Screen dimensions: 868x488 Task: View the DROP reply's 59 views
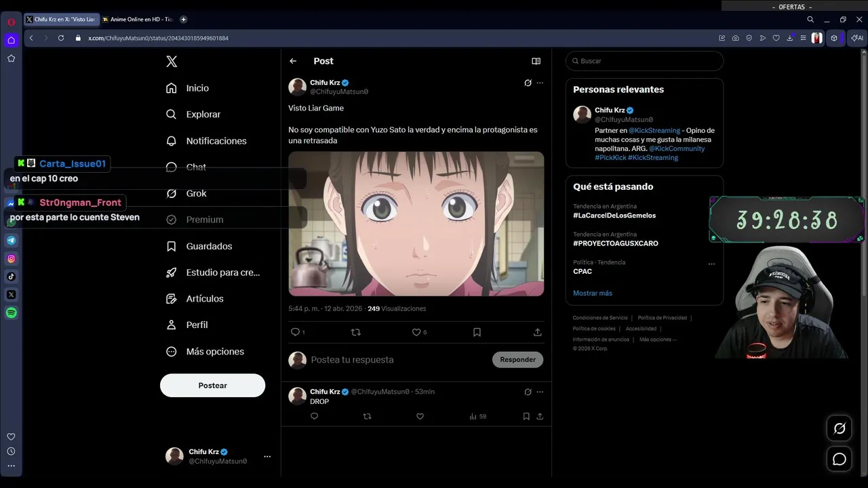click(477, 416)
